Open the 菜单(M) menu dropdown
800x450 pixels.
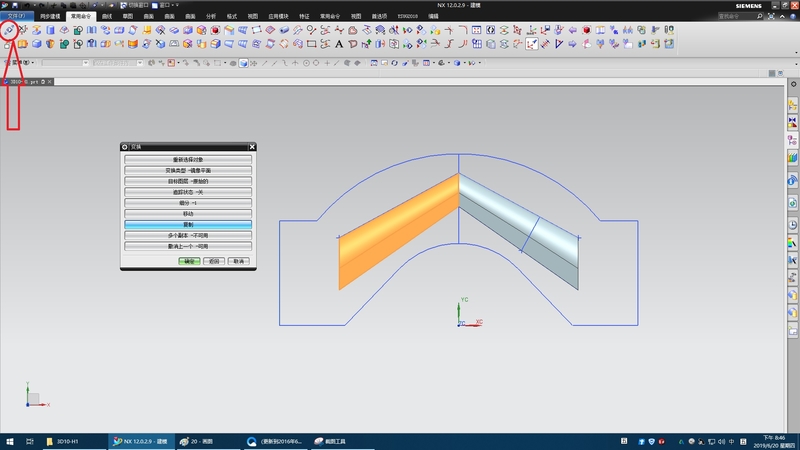pos(19,63)
